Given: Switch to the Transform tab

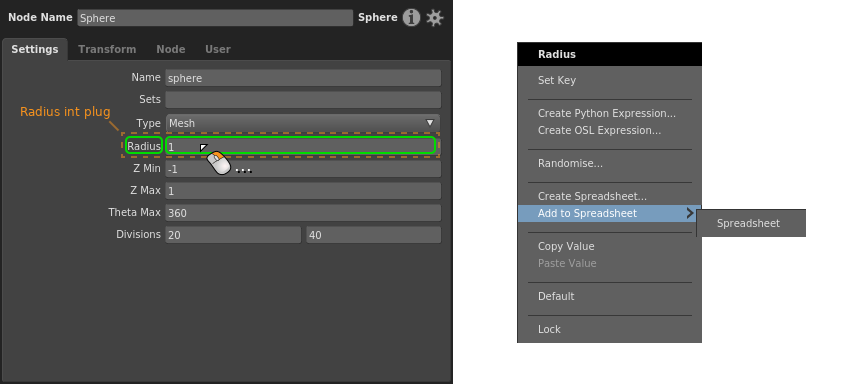Looking at the screenshot, I should (x=107, y=49).
